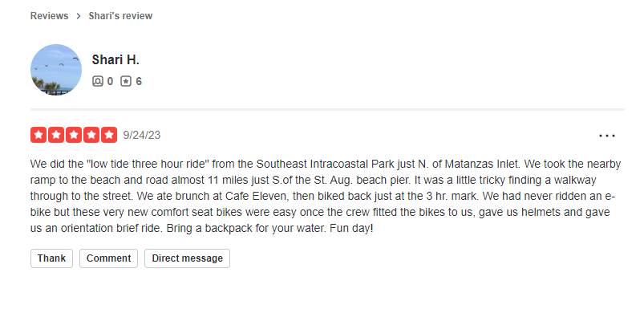Click the second red rating star
The image size is (644, 309).
pyautogui.click(x=56, y=135)
